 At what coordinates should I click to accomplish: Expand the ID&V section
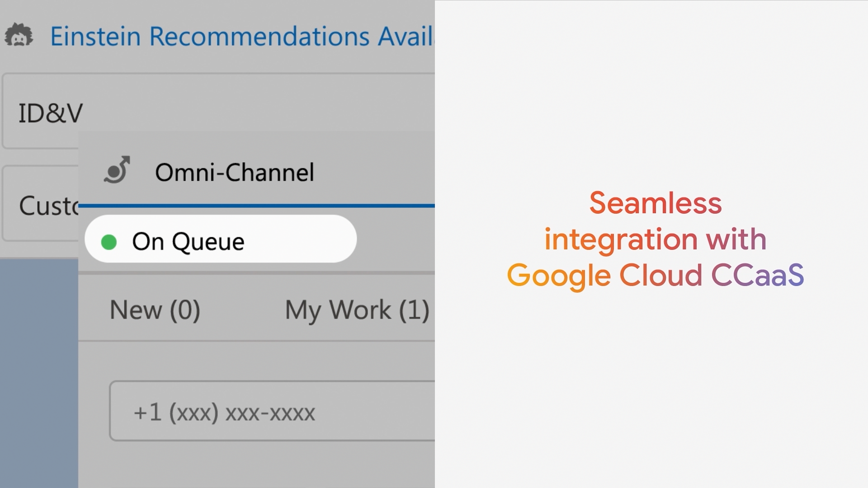pos(51,113)
